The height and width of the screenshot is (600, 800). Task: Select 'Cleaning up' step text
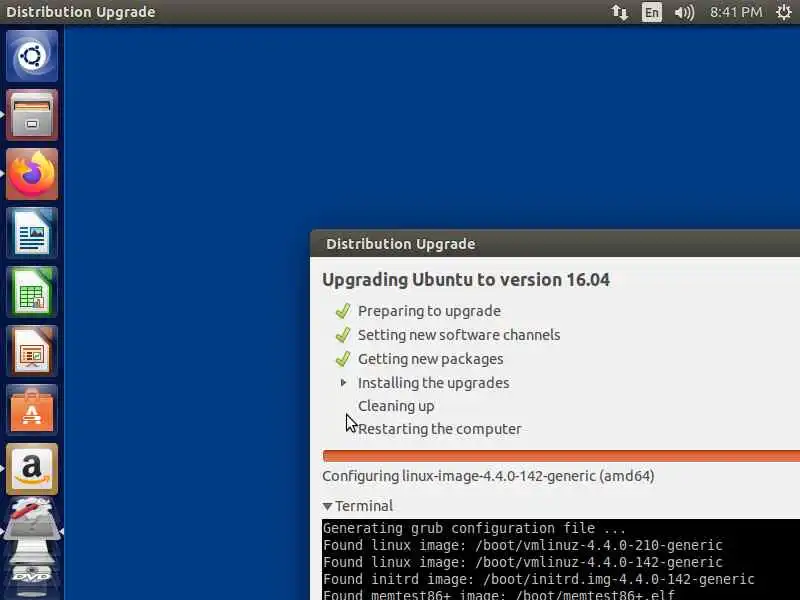click(x=396, y=406)
